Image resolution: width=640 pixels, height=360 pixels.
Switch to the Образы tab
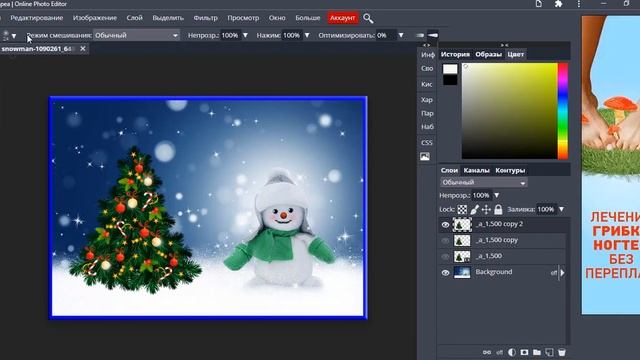pos(488,54)
